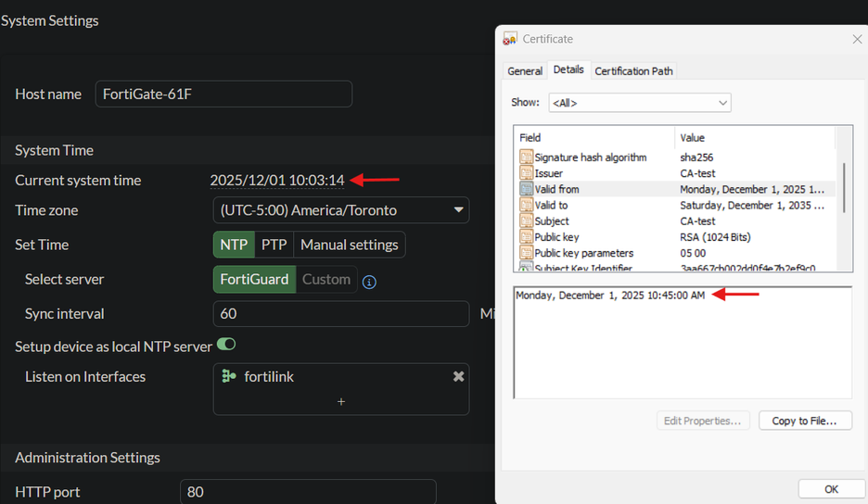Click the info icon beside Custom server

(369, 283)
